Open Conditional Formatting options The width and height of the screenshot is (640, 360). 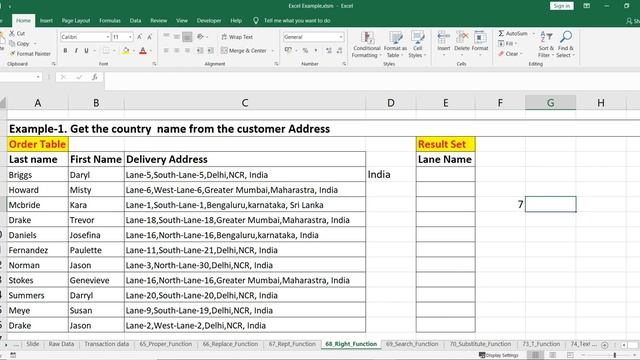pyautogui.click(x=367, y=44)
